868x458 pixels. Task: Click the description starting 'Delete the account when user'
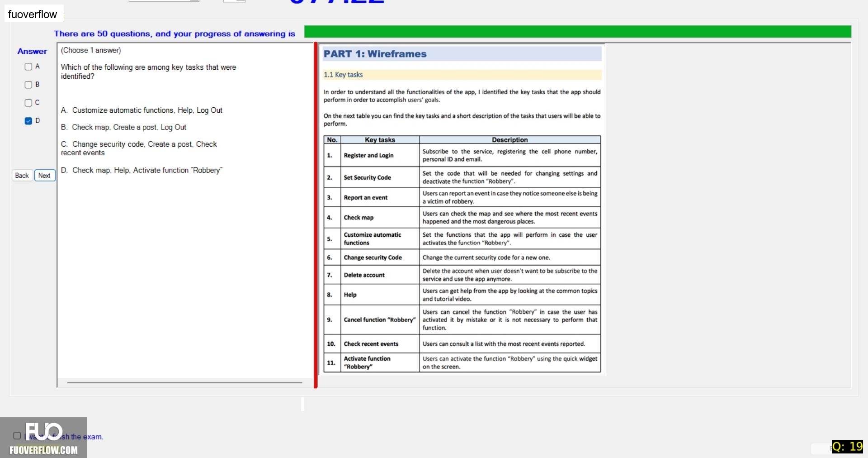[509, 275]
